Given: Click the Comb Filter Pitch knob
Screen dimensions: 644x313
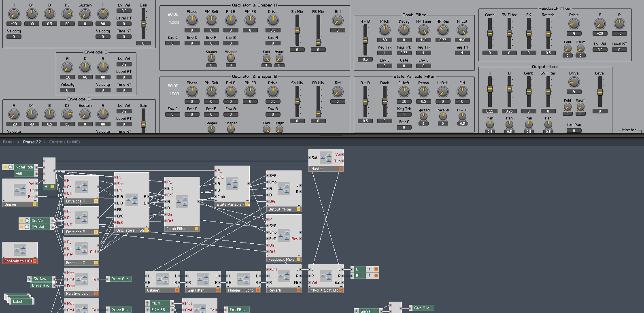Looking at the screenshot, I should click(x=385, y=30).
